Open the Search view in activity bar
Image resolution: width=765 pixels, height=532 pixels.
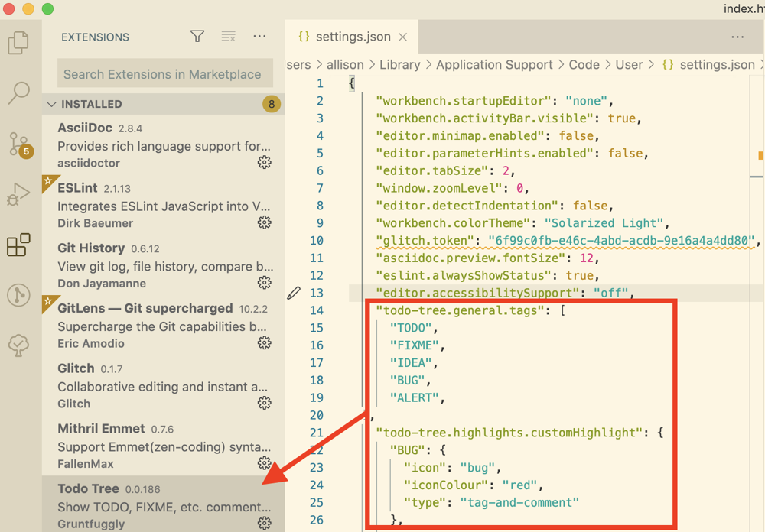tap(18, 92)
